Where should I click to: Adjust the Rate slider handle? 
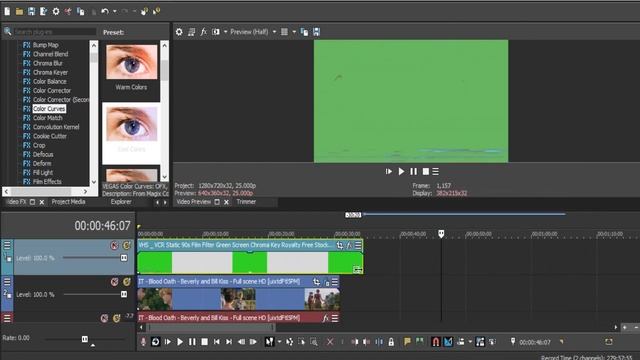tap(85, 339)
